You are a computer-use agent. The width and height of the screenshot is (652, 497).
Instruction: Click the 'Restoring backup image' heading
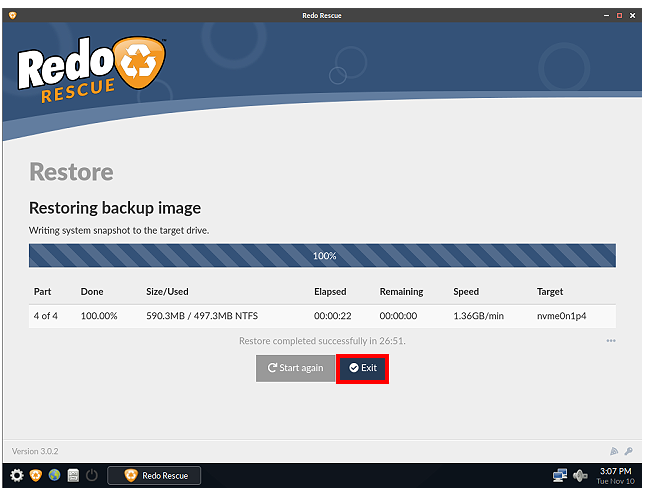coord(116,210)
